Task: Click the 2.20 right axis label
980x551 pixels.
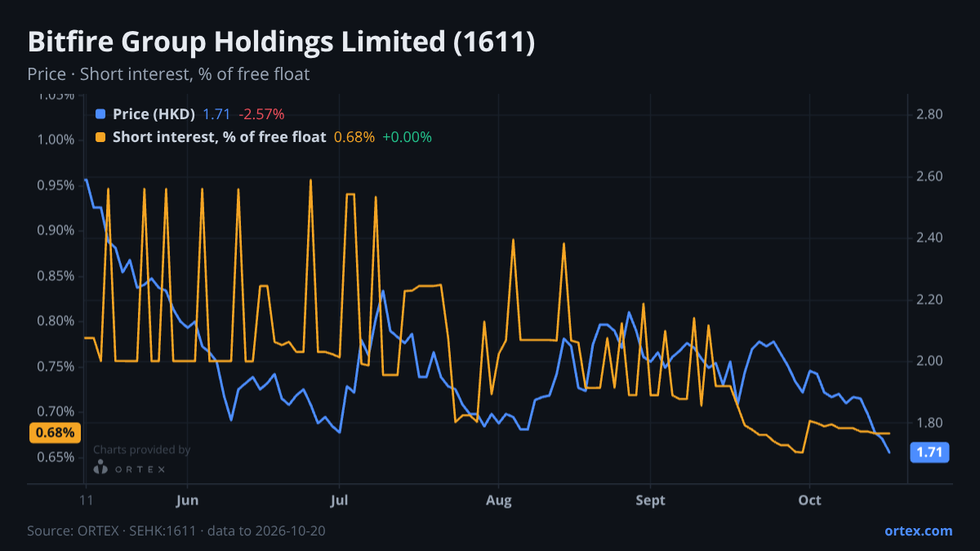Action: 930,300
